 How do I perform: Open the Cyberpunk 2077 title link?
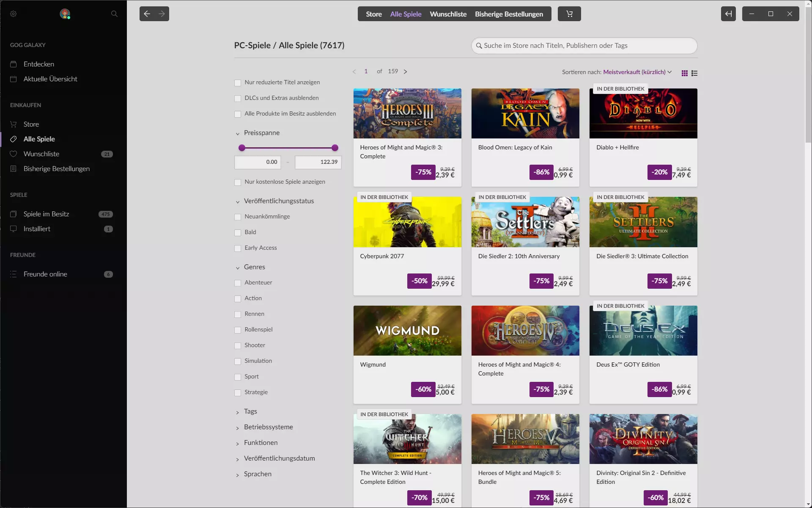coord(382,257)
